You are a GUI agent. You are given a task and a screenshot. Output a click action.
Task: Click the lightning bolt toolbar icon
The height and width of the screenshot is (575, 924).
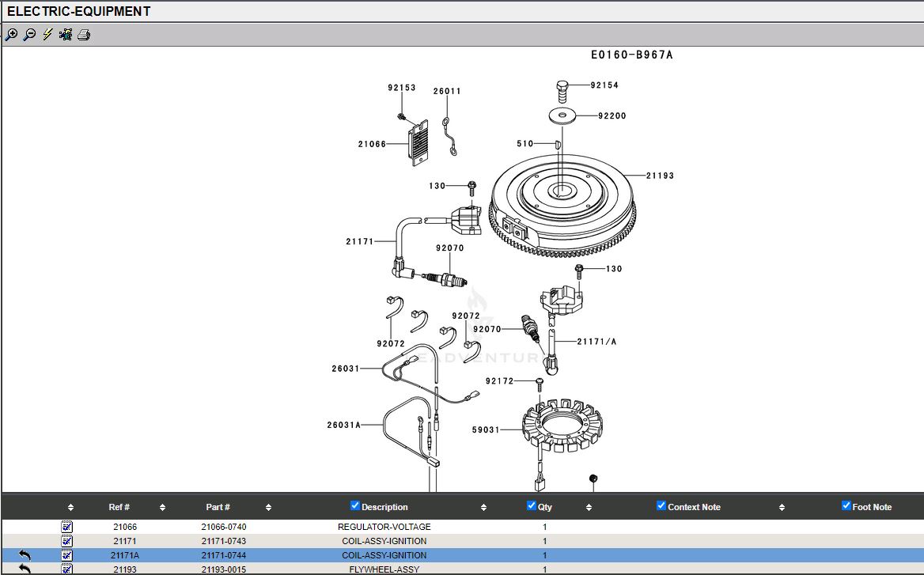47,35
